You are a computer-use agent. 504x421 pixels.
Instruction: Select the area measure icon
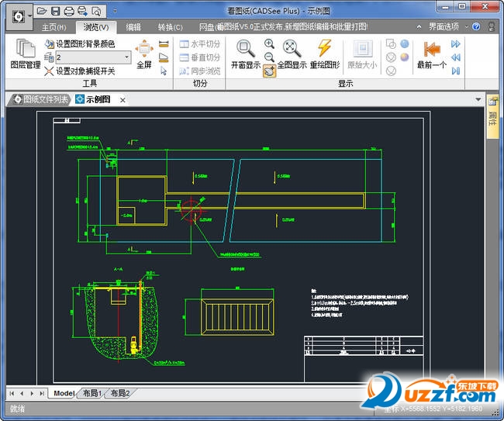tap(164, 57)
